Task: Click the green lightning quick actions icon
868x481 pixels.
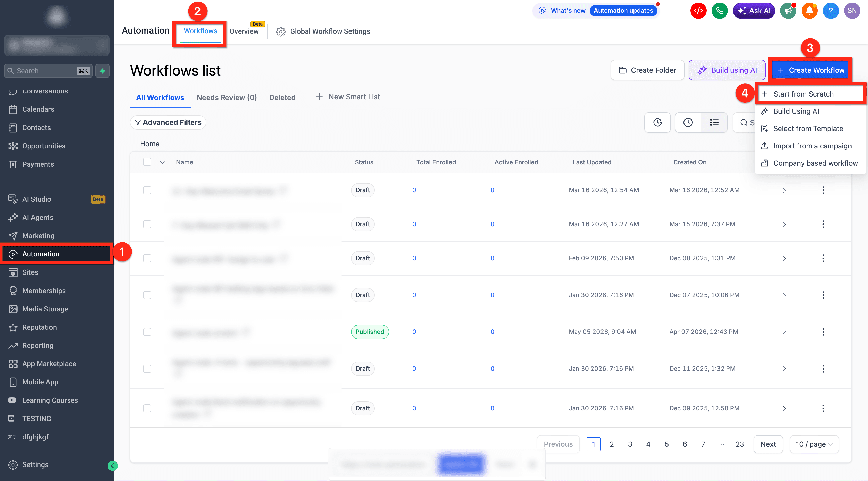Action: [103, 71]
